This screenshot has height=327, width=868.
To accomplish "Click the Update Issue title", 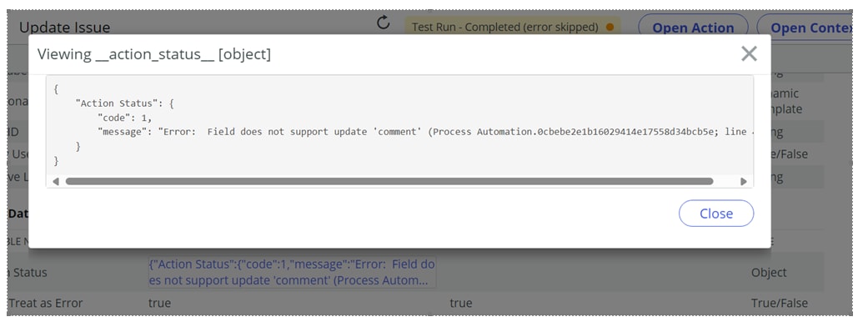I will pyautogui.click(x=65, y=28).
